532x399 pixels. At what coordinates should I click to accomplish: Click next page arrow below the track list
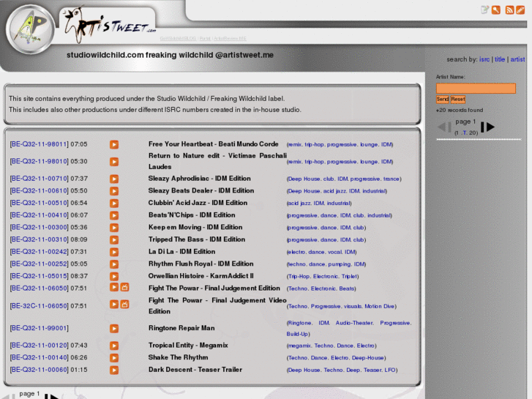coord(51,397)
